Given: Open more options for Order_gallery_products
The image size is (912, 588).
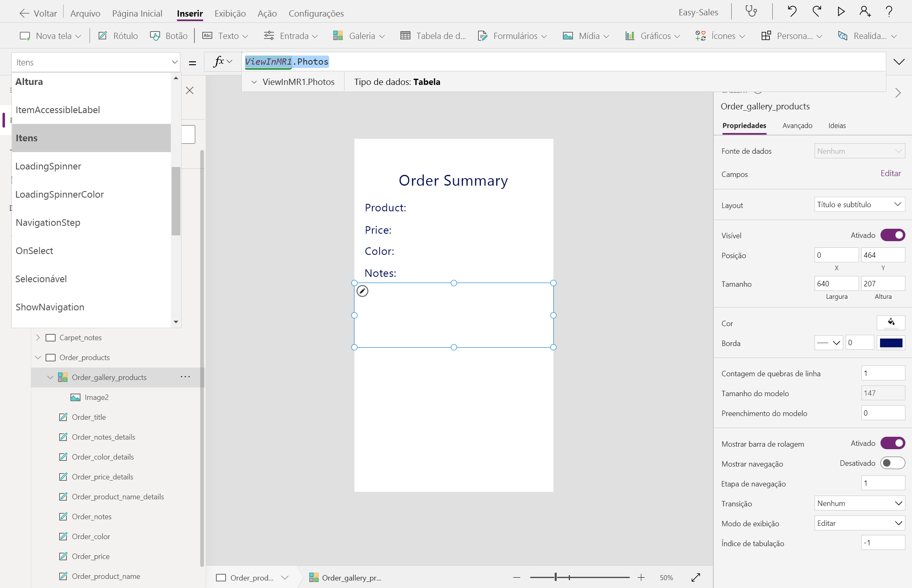Looking at the screenshot, I should point(185,377).
